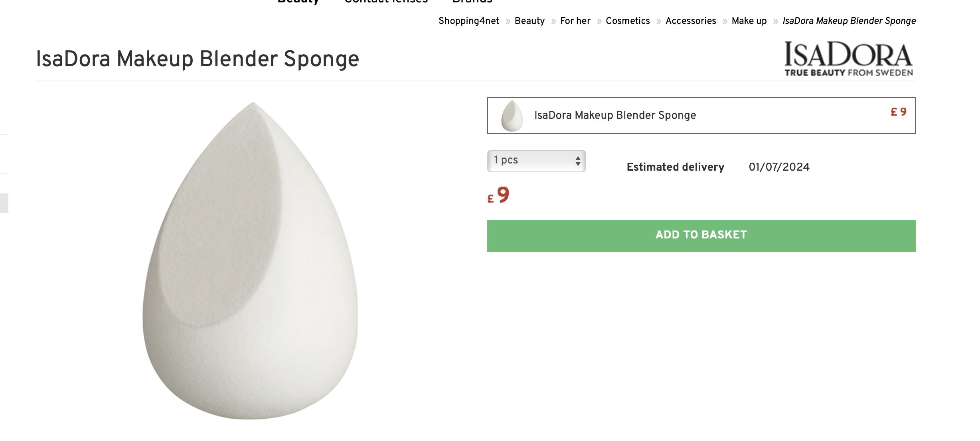Screen dimensions: 980x441
Task: Click the estimated delivery date 01/07/2024
Action: (x=779, y=167)
